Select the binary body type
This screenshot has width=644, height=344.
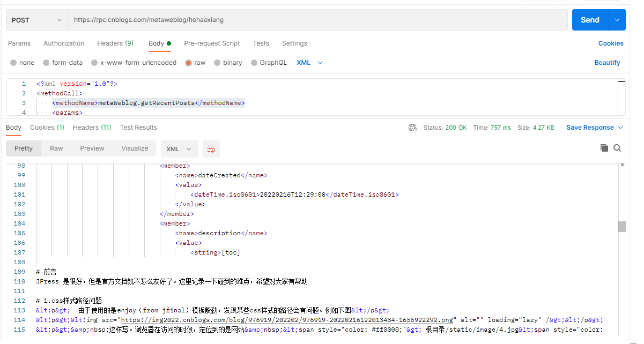pos(228,63)
